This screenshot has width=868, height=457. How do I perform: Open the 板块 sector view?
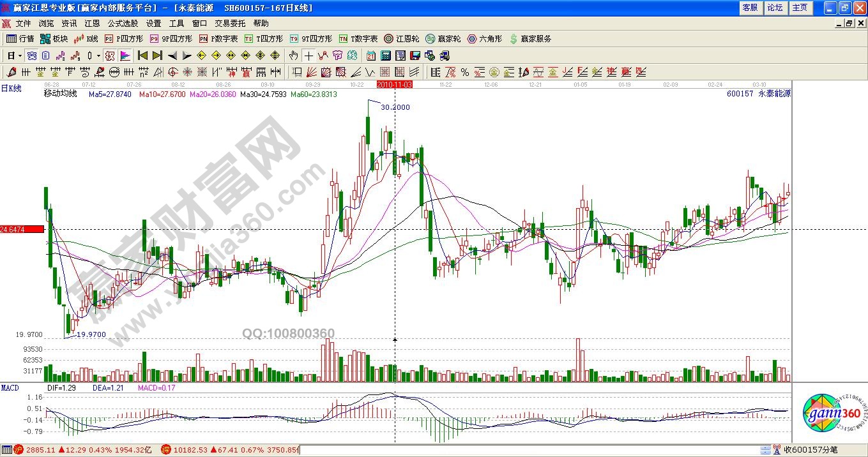[54, 39]
